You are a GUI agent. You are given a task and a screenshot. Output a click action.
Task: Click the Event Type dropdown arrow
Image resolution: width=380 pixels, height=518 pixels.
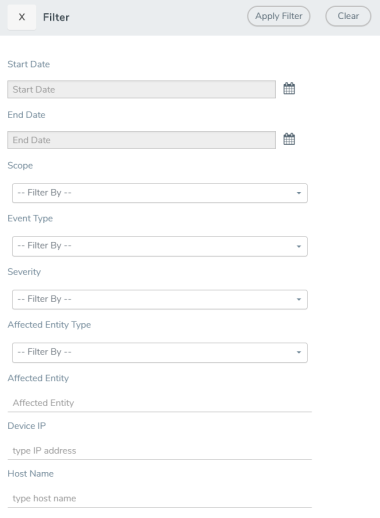click(299, 246)
